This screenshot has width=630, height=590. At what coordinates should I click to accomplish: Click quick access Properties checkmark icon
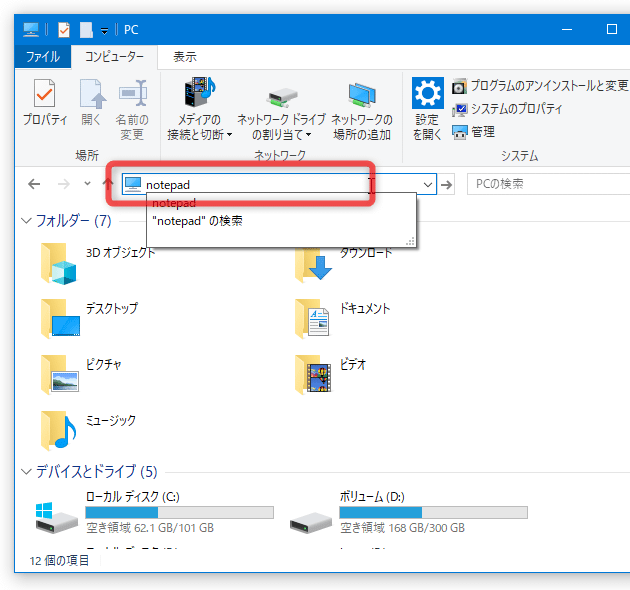[64, 30]
